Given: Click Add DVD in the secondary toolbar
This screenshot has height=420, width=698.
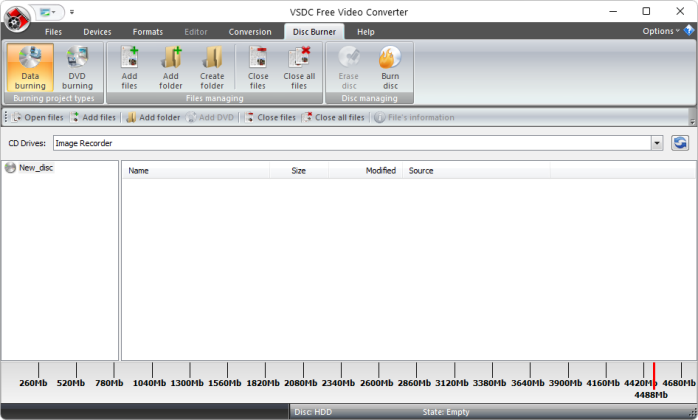Looking at the screenshot, I should pos(210,118).
